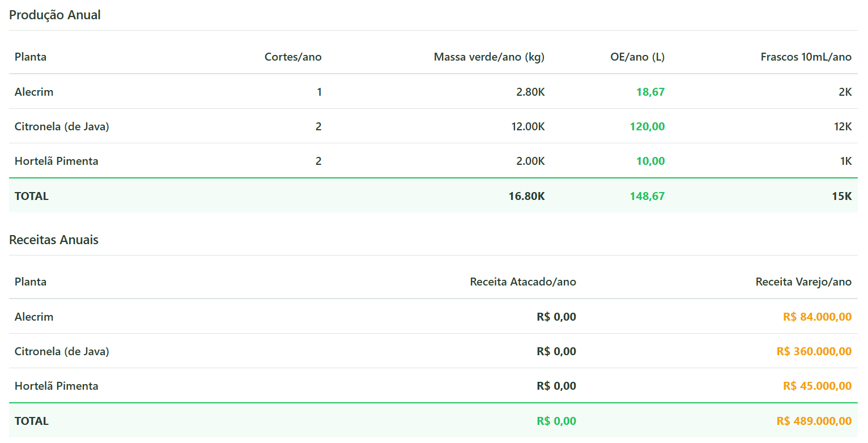Click the Alecrim OE value 18,67
The image size is (868, 443).
650,92
